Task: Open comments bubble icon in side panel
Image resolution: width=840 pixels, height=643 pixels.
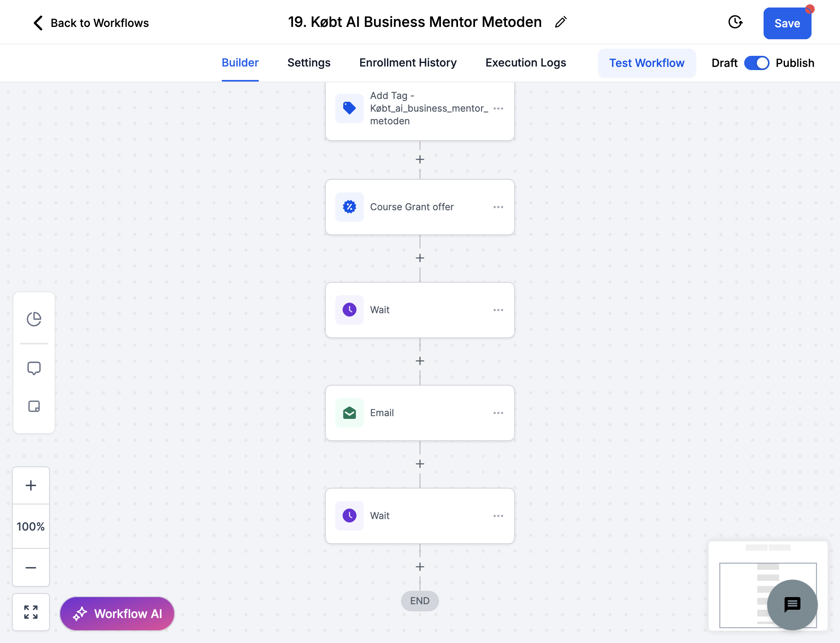Action: coord(34,368)
